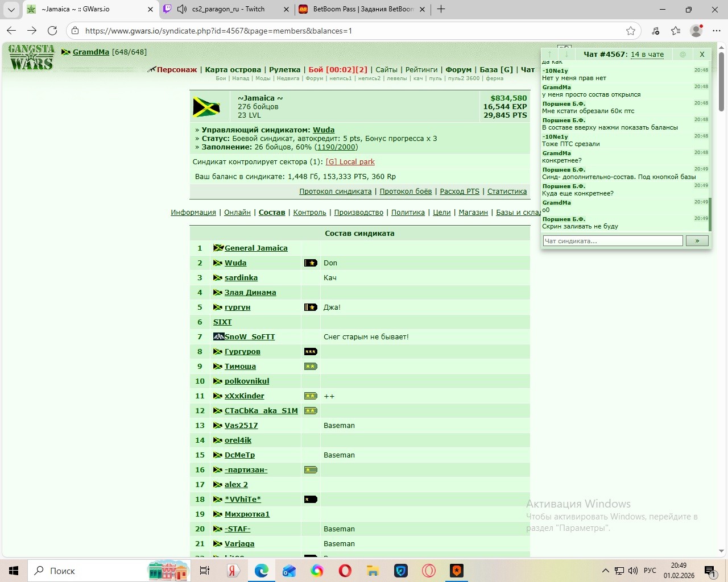Expand Windows system tray hidden icons
This screenshot has height=582, width=728.
[x=605, y=571]
